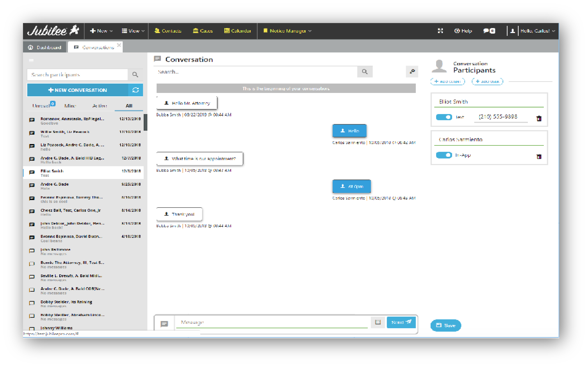Click chat icon beside Liz Peacock, Andre conversation

coord(32,146)
